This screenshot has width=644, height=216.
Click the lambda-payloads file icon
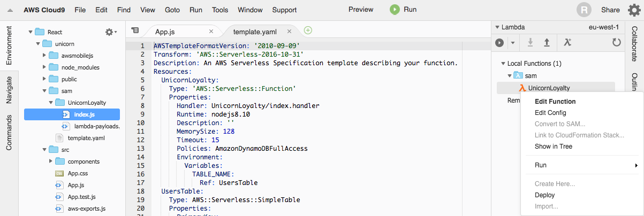66,126
